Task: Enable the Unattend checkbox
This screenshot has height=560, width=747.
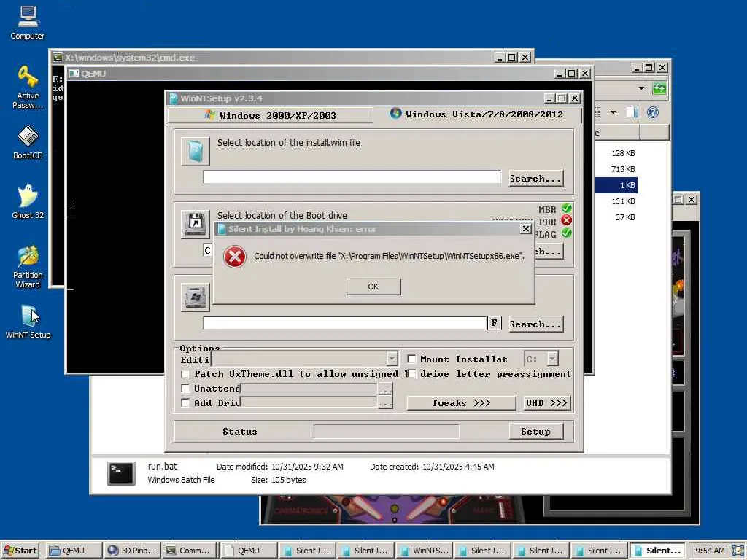Action: click(x=186, y=388)
